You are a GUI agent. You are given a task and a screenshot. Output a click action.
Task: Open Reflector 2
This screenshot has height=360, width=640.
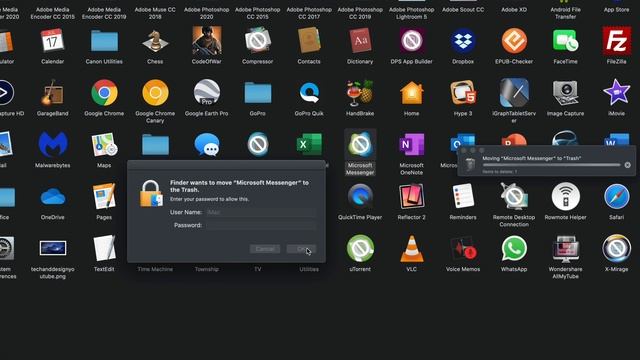[411, 196]
